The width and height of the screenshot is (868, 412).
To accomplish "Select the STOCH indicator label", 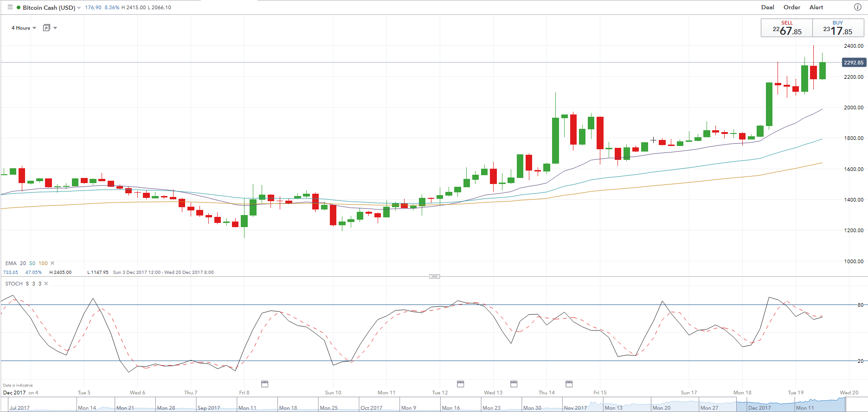I will point(14,284).
